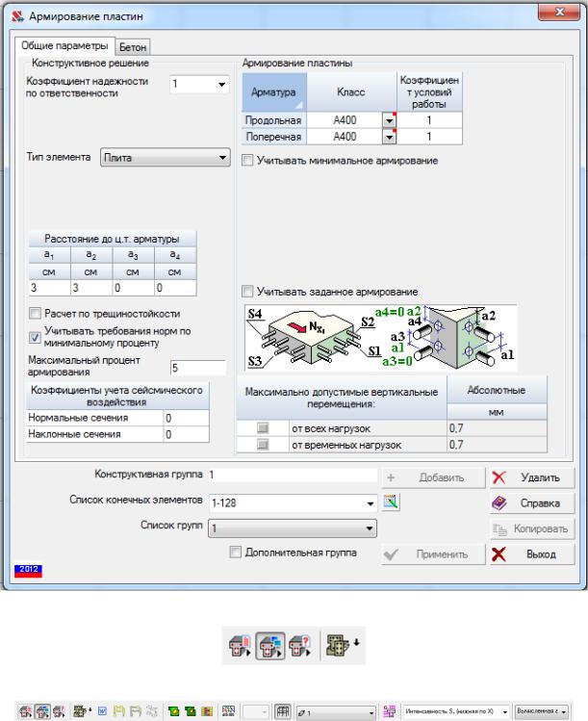Click the Поперечная working condition coefficient cell
588x721 pixels.
point(429,137)
